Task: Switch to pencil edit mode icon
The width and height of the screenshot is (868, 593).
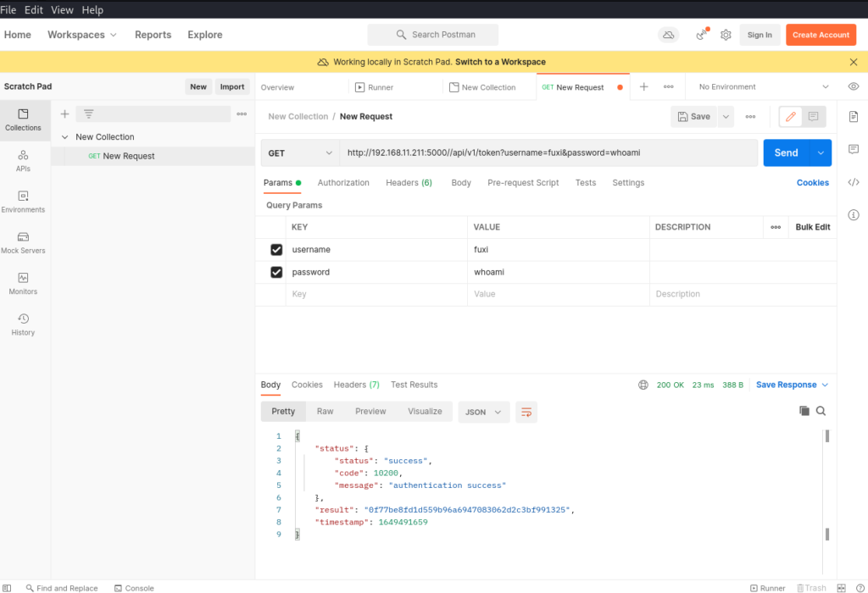Action: pyautogui.click(x=791, y=117)
